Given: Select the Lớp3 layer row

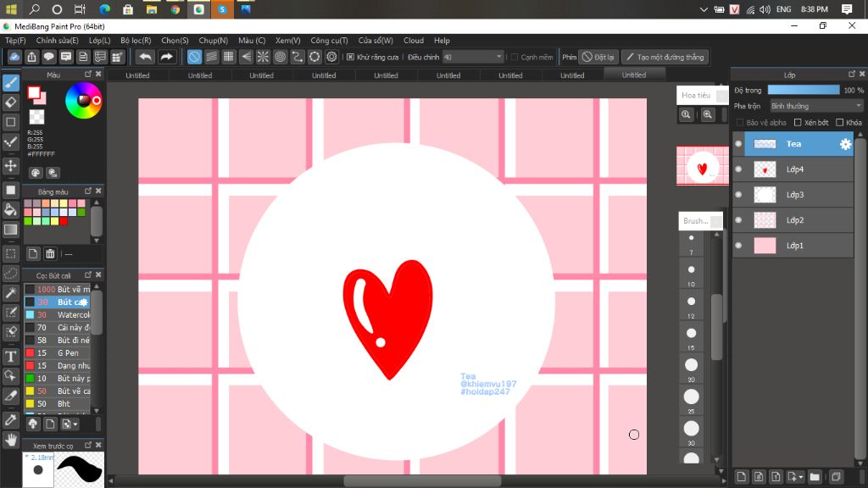Looking at the screenshot, I should (x=793, y=195).
